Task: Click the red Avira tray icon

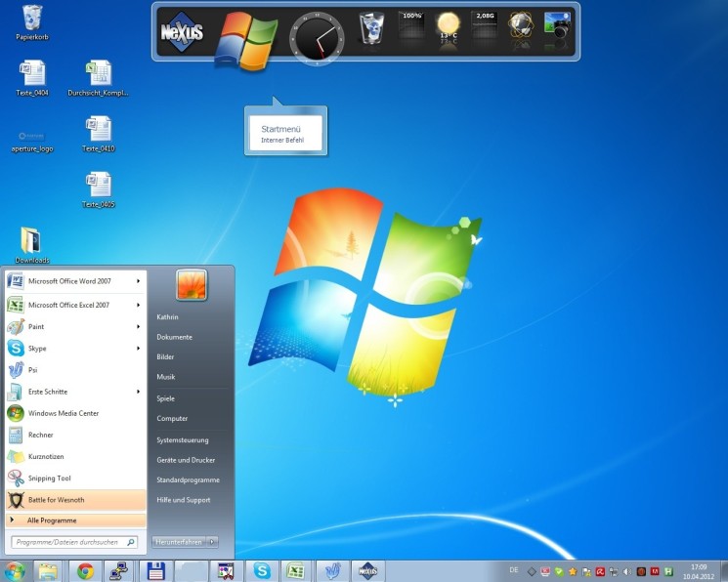Action: (x=600, y=572)
